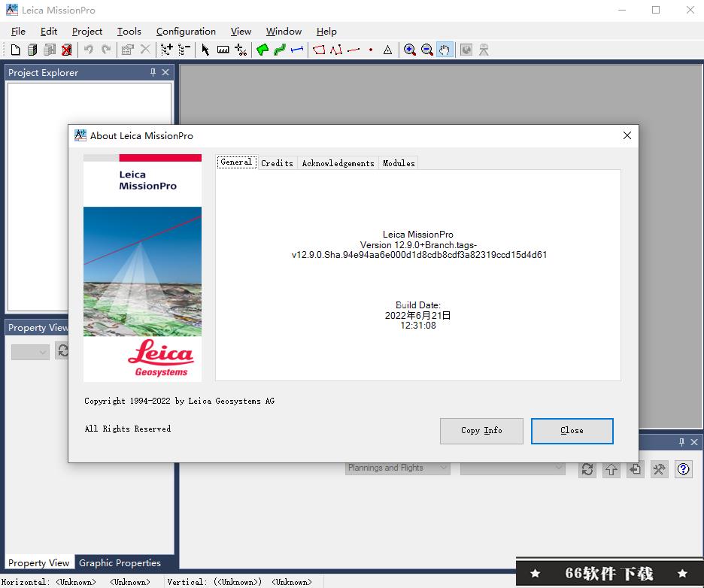Click the collapse tree minus icon
Screen dimensions: 704x588
click(184, 50)
